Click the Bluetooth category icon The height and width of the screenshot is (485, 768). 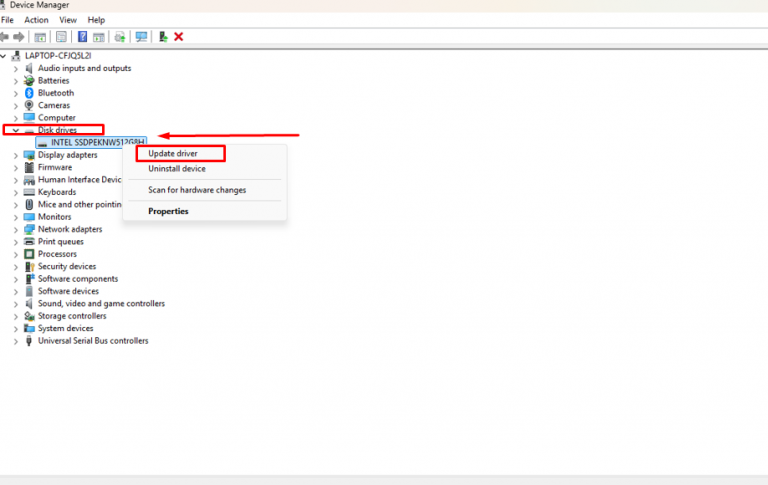click(x=29, y=93)
